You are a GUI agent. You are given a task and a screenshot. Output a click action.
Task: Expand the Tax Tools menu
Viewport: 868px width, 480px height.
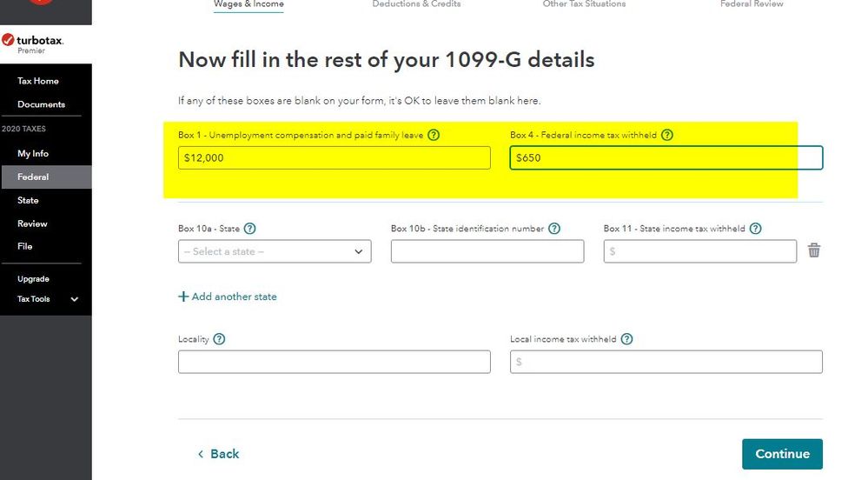tap(47, 299)
